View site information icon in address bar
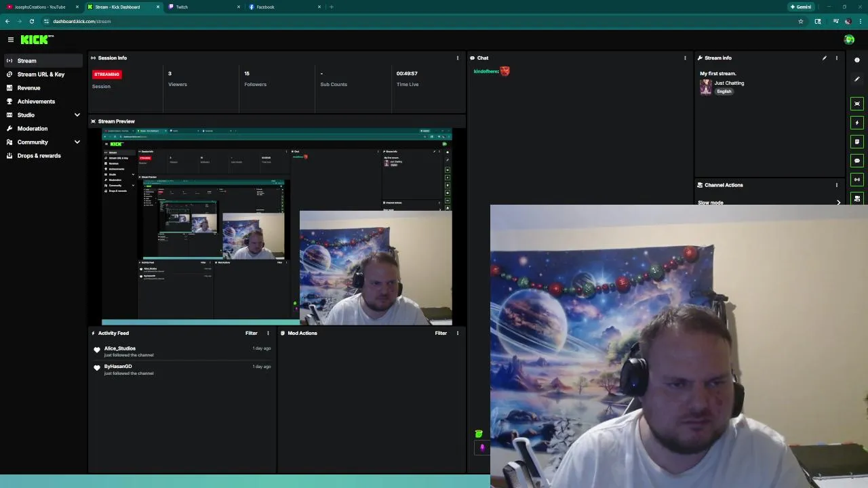 (46, 21)
